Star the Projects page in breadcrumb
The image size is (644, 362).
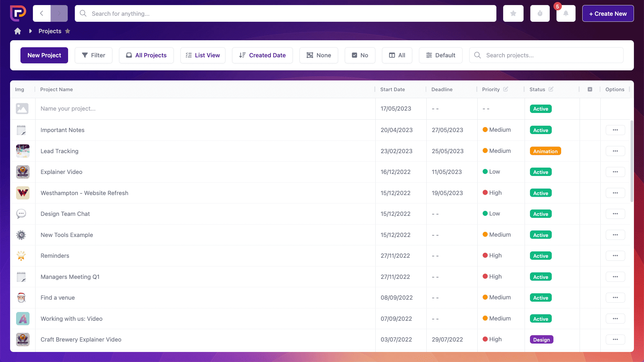coord(67,31)
